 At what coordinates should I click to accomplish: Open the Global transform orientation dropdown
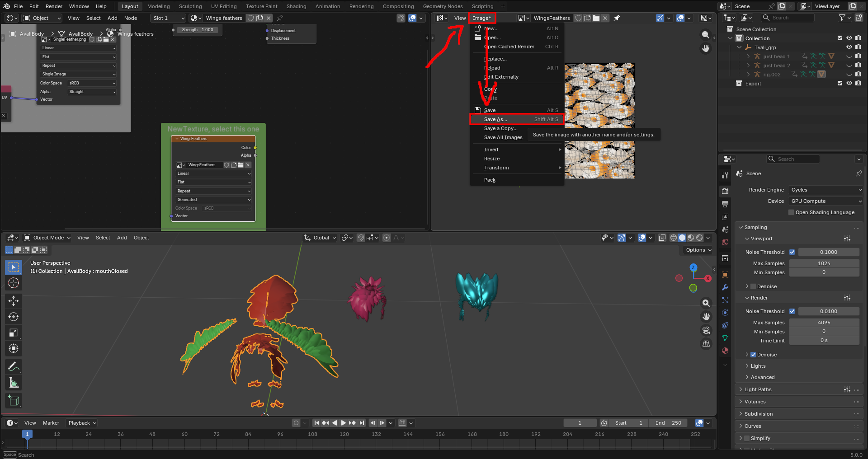321,238
